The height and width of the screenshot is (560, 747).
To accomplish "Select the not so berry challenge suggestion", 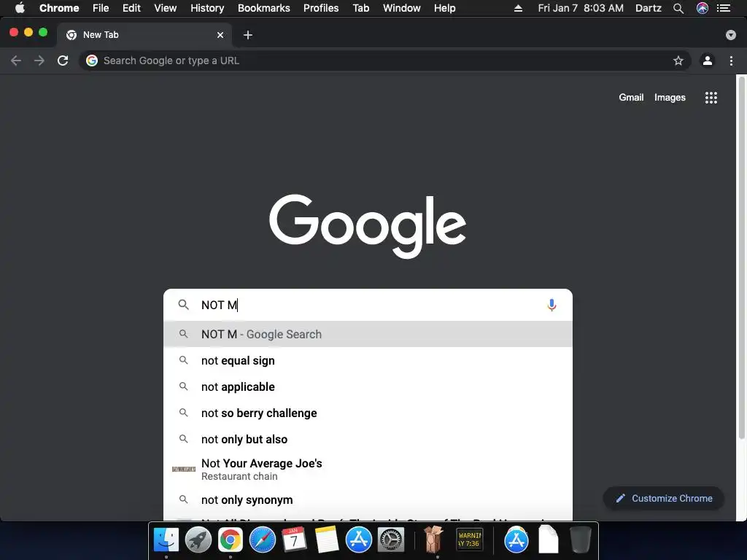I will pos(368,413).
